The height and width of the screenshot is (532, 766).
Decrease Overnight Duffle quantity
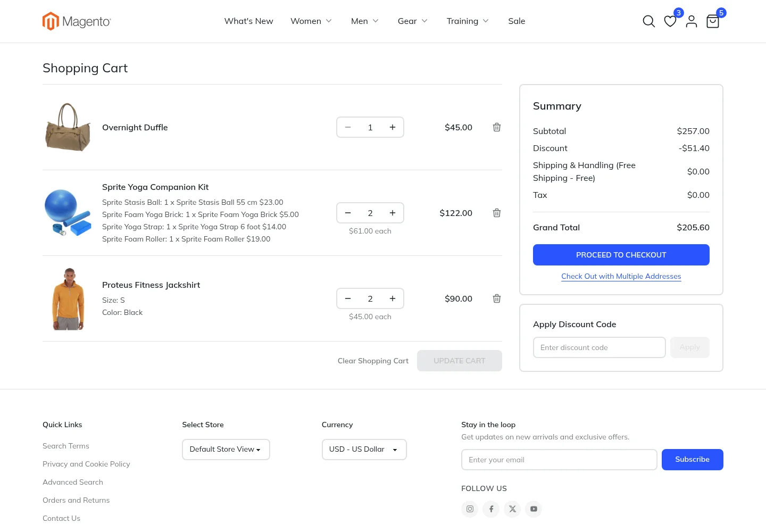[348, 127]
